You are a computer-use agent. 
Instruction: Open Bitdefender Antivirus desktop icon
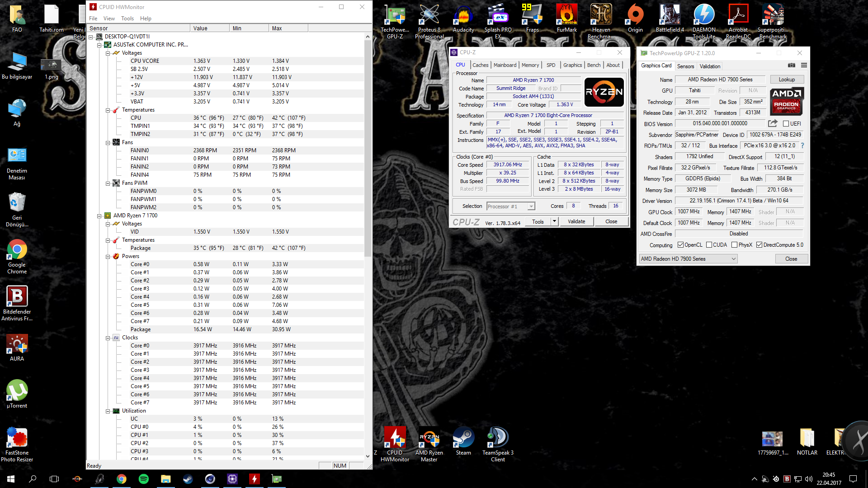point(17,303)
